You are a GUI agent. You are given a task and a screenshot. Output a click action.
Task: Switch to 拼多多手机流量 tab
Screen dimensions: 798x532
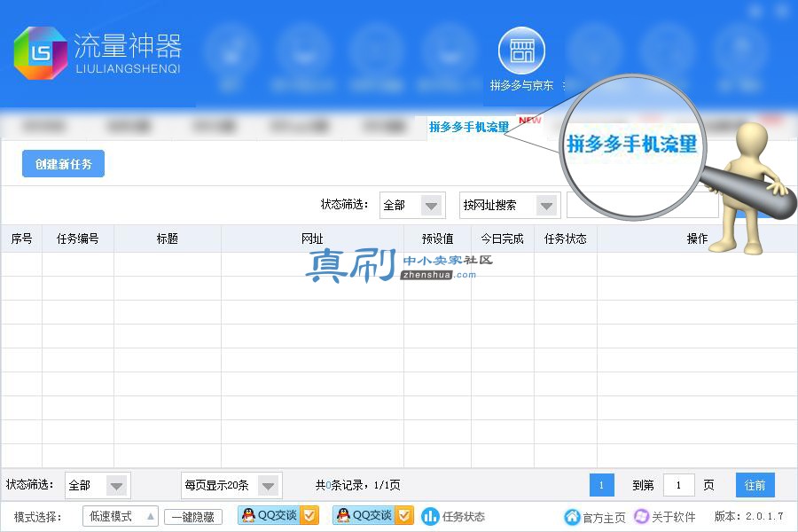coord(469,127)
